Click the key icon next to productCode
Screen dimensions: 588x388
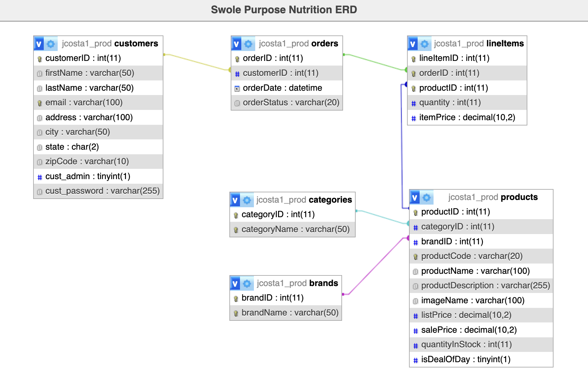click(415, 257)
